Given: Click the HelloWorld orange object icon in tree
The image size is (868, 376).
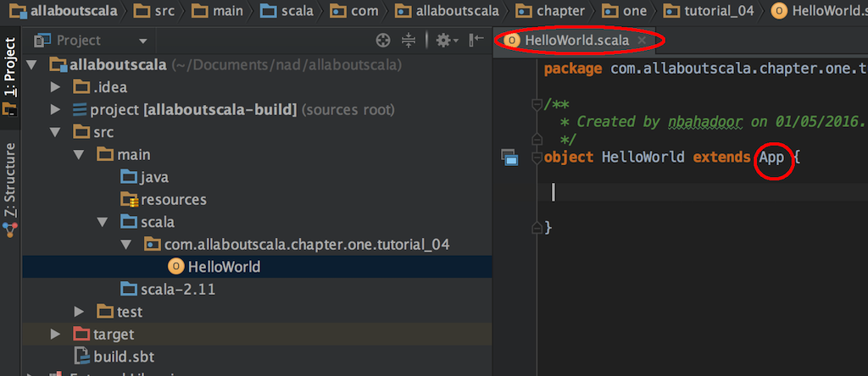Looking at the screenshot, I should point(175,267).
